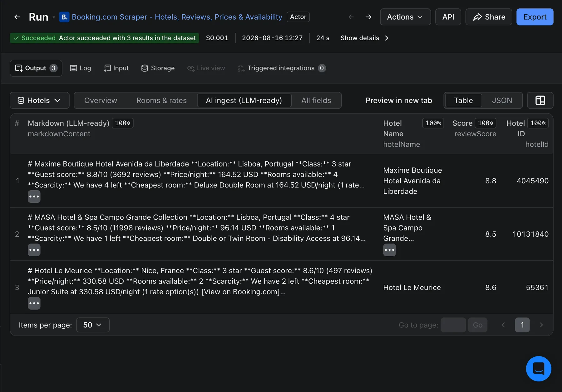Change items per page from 50

(x=93, y=325)
